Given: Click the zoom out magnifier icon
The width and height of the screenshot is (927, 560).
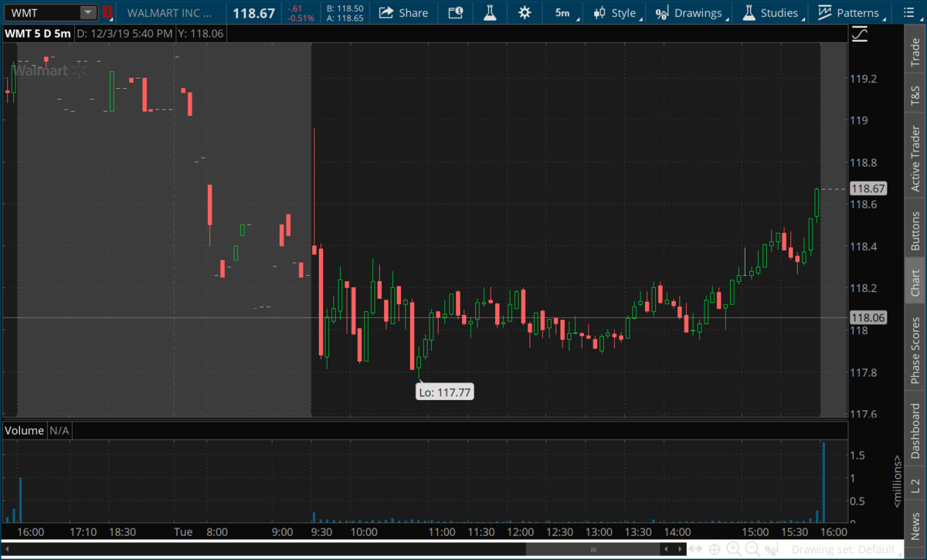Looking at the screenshot, I should click(752, 549).
